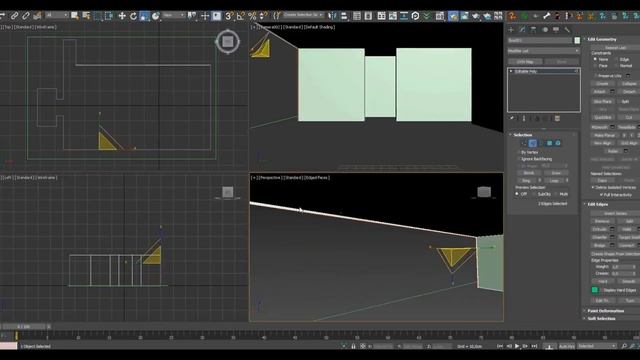Toggle the Angle Snap icon
This screenshot has width=640, height=360.
tap(240, 16)
